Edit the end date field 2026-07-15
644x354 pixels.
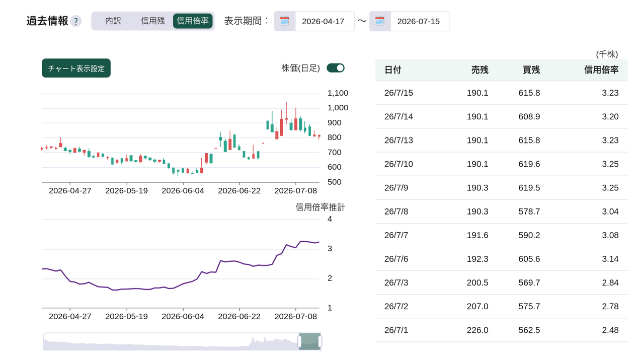click(420, 21)
